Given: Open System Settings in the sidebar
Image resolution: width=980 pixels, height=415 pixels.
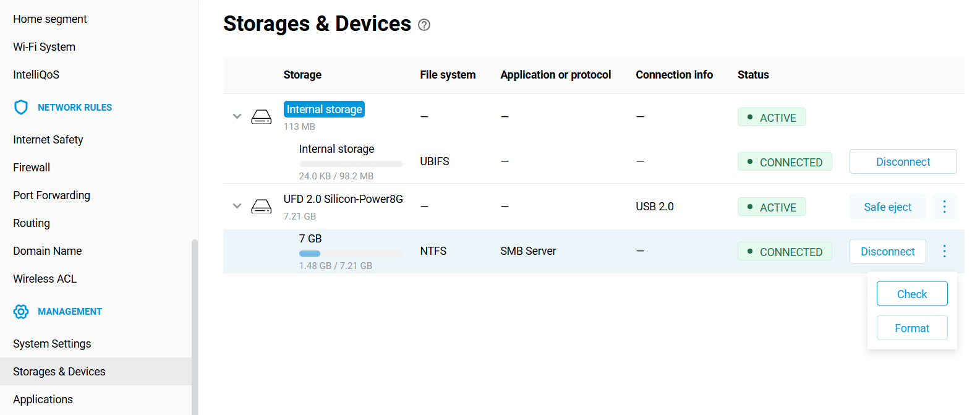Looking at the screenshot, I should click(x=52, y=344).
